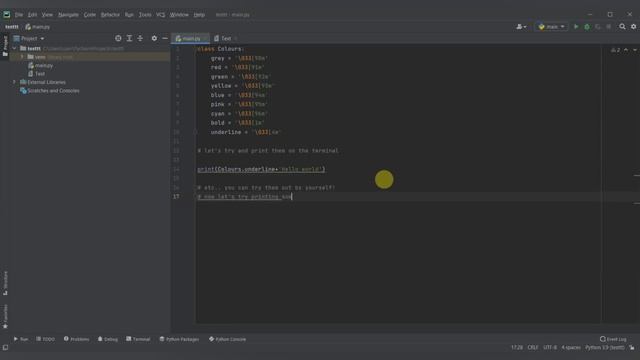This screenshot has width=640, height=360.
Task: Open the Project view type dropdown
Action: [x=29, y=38]
